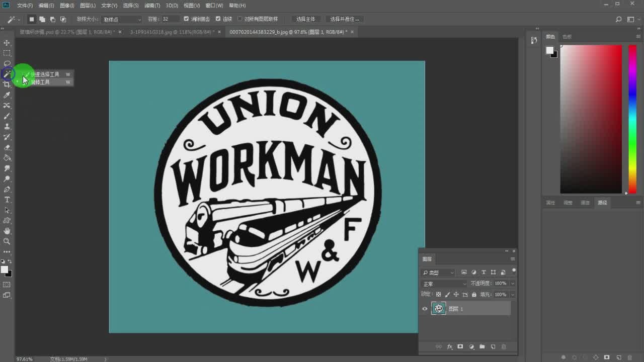This screenshot has height=362, width=644.
Task: Add a layer mask in Layers panel
Action: click(460, 347)
